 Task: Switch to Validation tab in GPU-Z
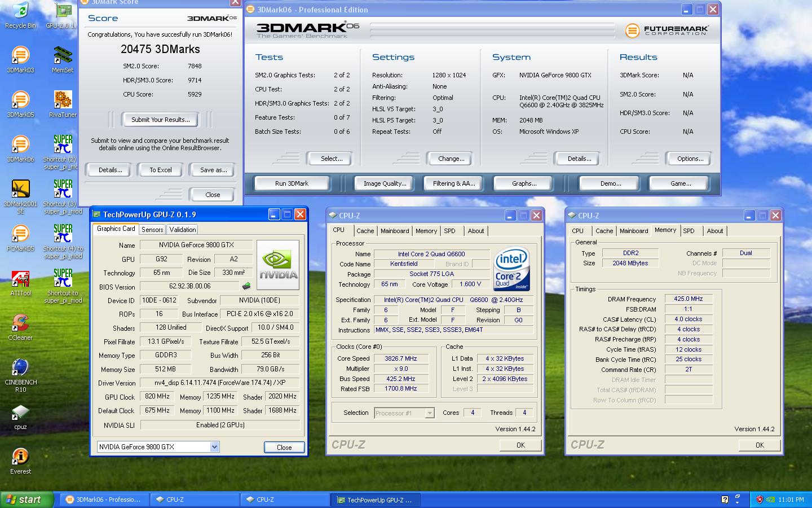coord(183,229)
